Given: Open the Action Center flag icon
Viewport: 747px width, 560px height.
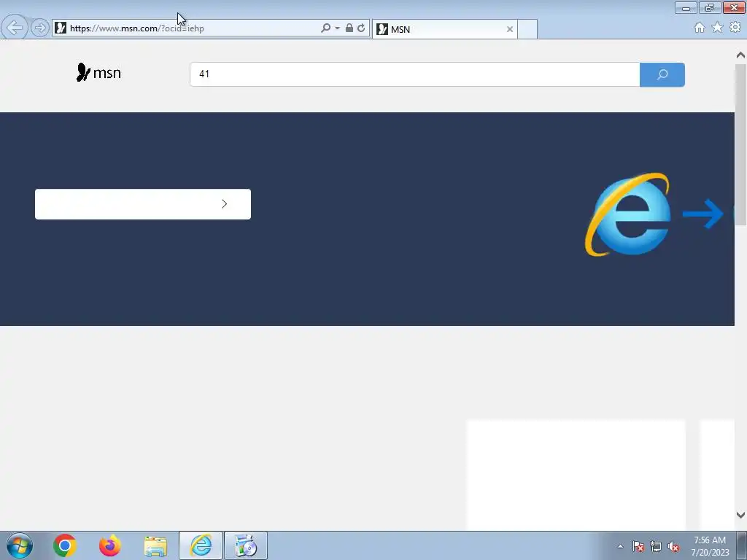Looking at the screenshot, I should pos(638,547).
